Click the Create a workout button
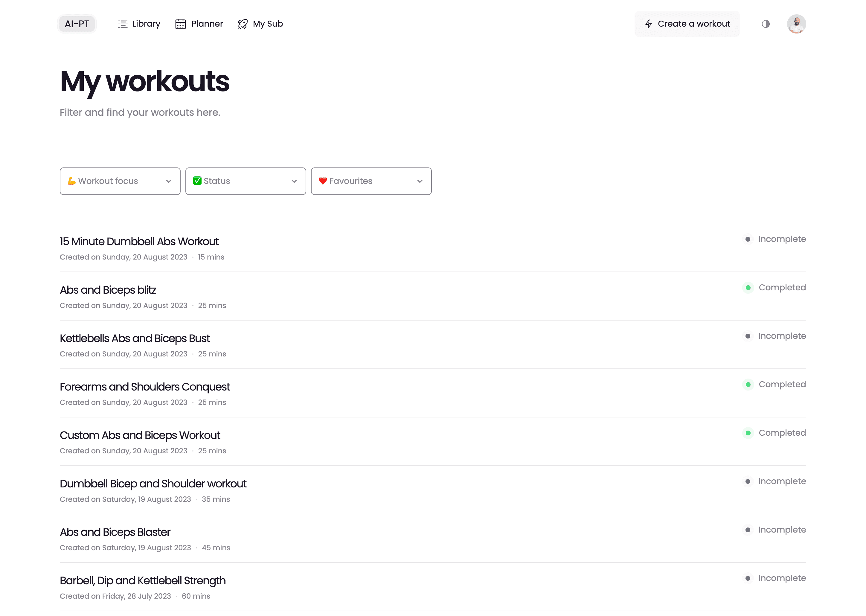Viewport: 866px width, 616px height. [x=687, y=24]
